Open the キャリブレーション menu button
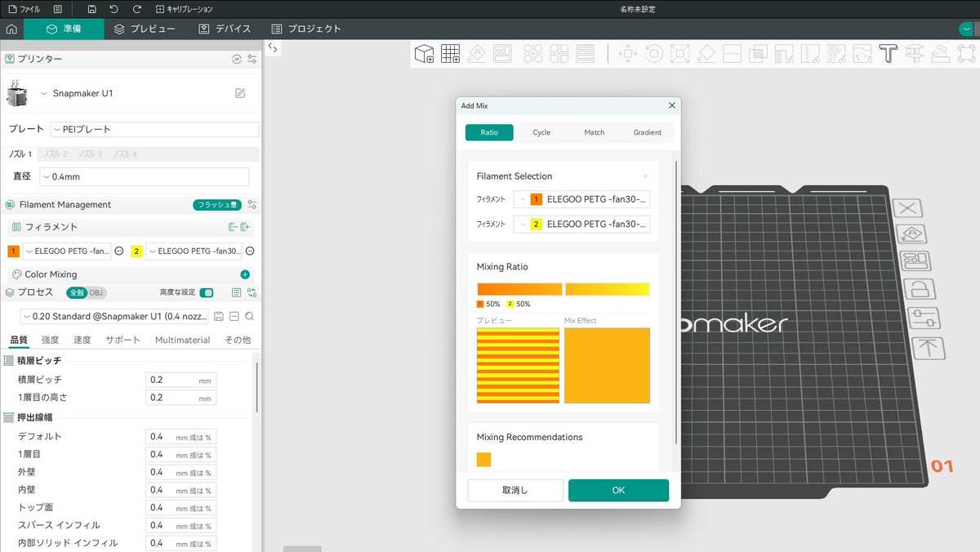The height and width of the screenshot is (552, 980). [x=184, y=9]
